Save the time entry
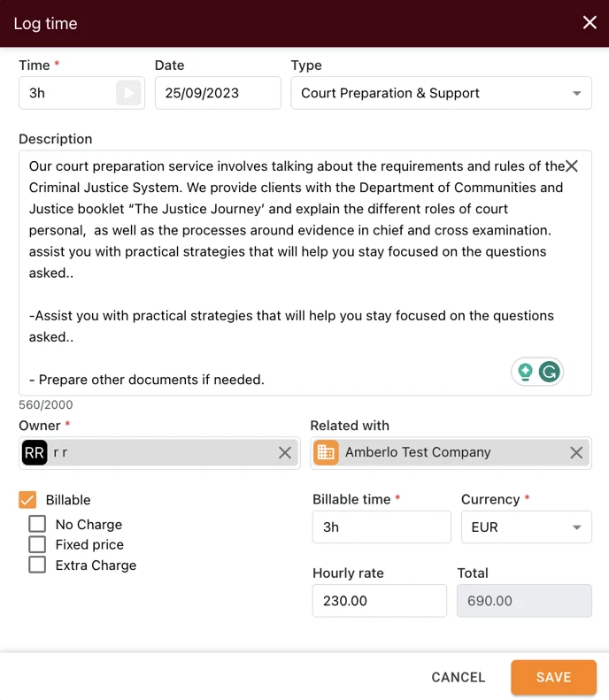Image resolution: width=609 pixels, height=700 pixels. [x=553, y=677]
